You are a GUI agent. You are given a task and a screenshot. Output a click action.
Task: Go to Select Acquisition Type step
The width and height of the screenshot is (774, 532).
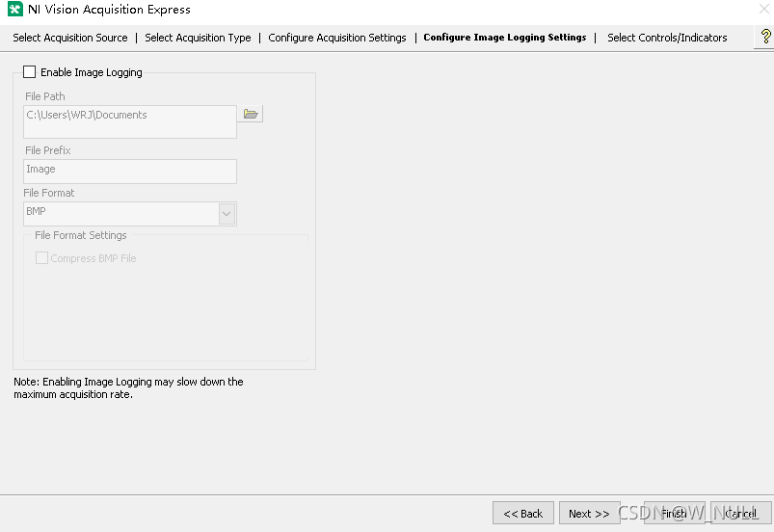pyautogui.click(x=198, y=38)
